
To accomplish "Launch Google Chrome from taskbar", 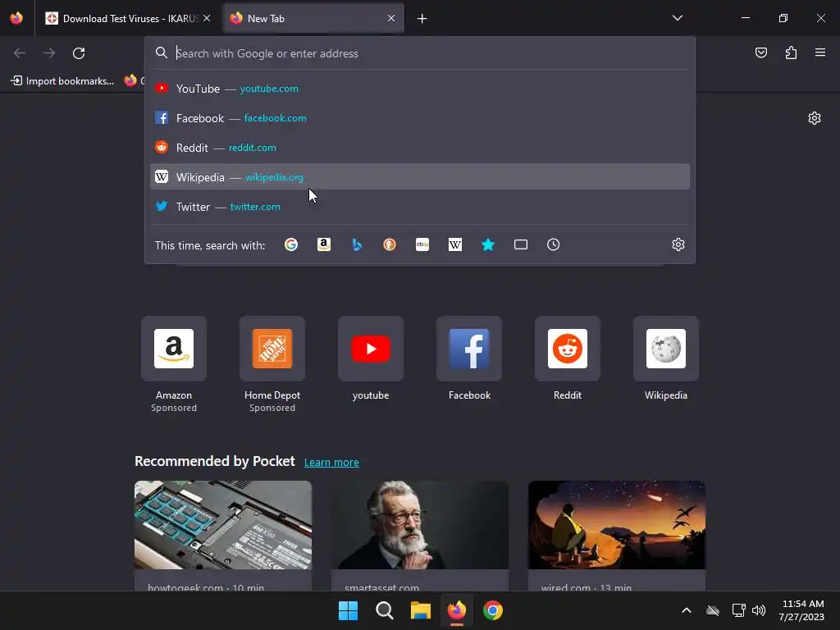I will (x=493, y=610).
